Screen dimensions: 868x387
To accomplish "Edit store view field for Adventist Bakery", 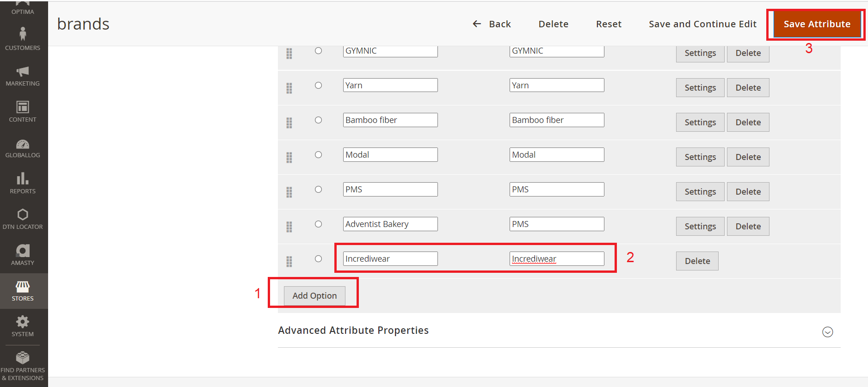I will click(557, 224).
